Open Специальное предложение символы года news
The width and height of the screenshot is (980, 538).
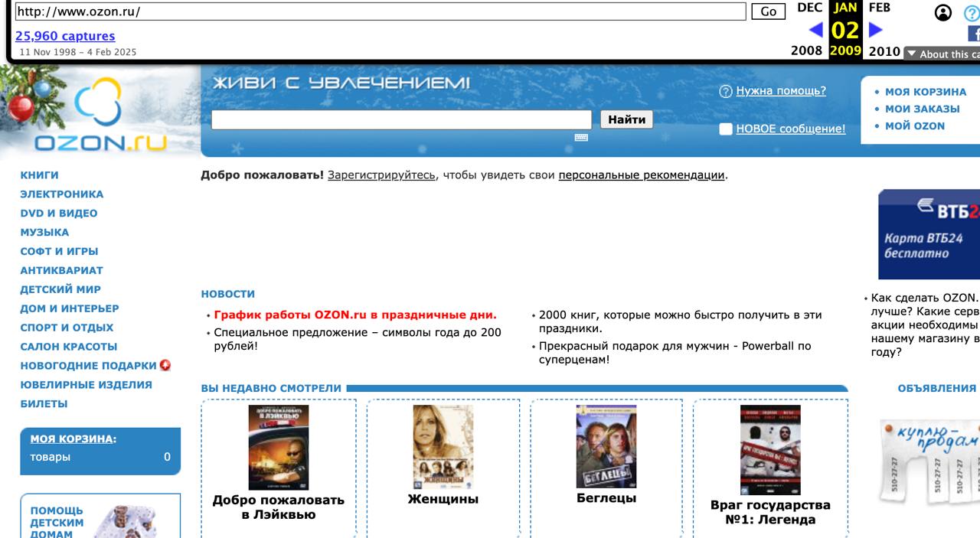pos(358,339)
